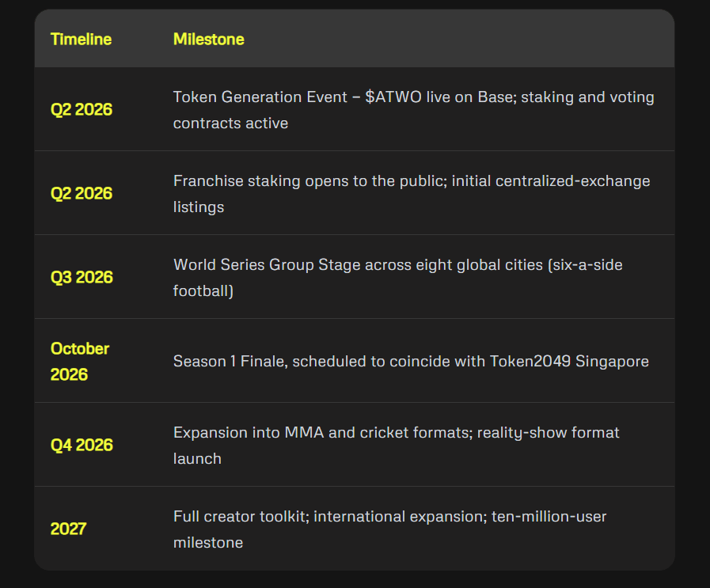The width and height of the screenshot is (710, 588).
Task: Click the centralized-exchange listings text
Action: click(412, 194)
